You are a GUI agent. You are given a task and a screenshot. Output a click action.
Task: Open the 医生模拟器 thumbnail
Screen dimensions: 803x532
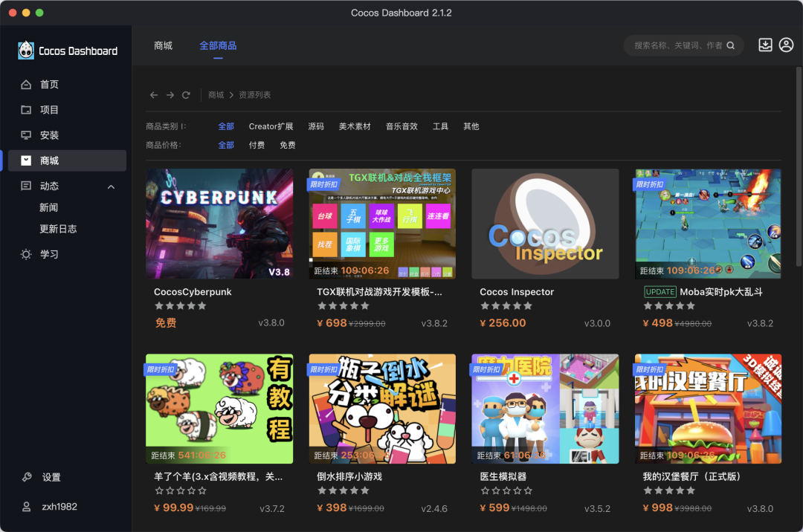[x=545, y=409]
